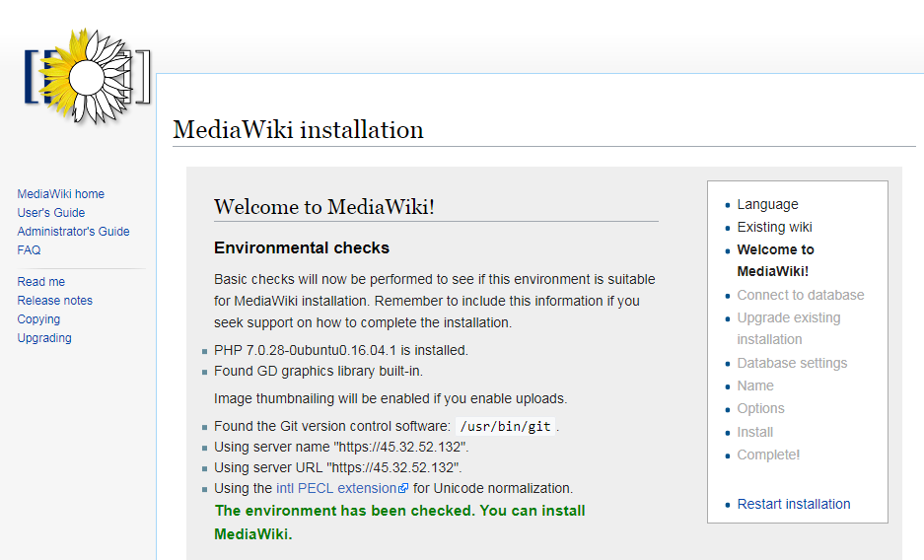This screenshot has height=560, width=924.
Task: Select the Connect to database step
Action: click(x=801, y=295)
